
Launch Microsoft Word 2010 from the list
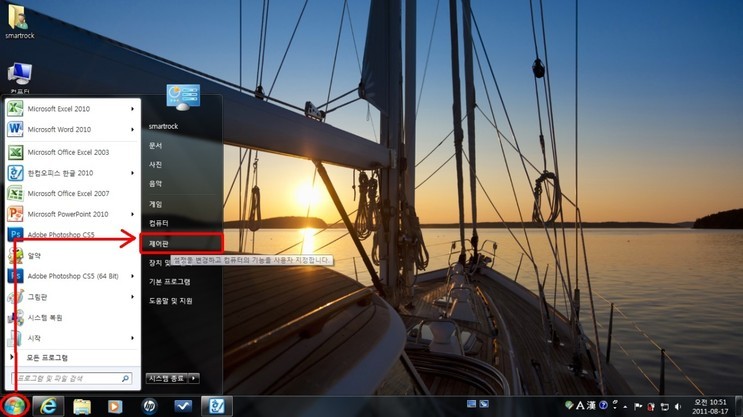click(x=58, y=129)
